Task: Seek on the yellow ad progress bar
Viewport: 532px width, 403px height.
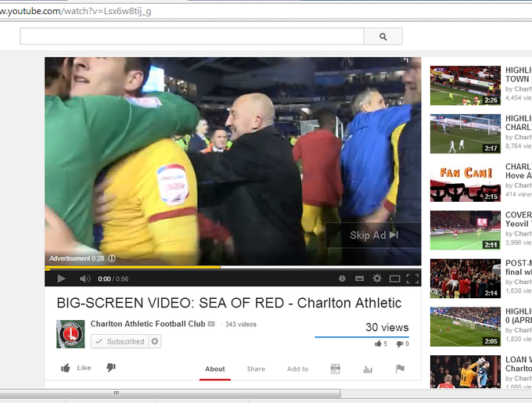Action: pyautogui.click(x=133, y=268)
